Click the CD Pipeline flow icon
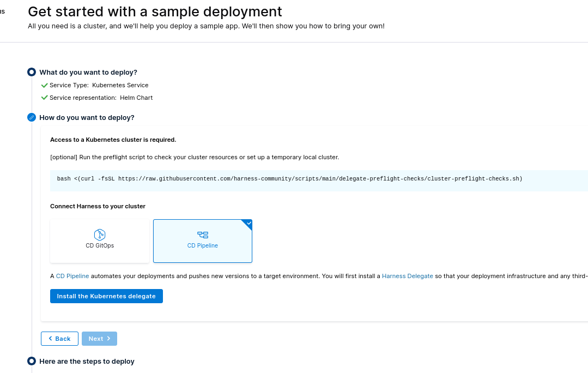 (x=203, y=235)
